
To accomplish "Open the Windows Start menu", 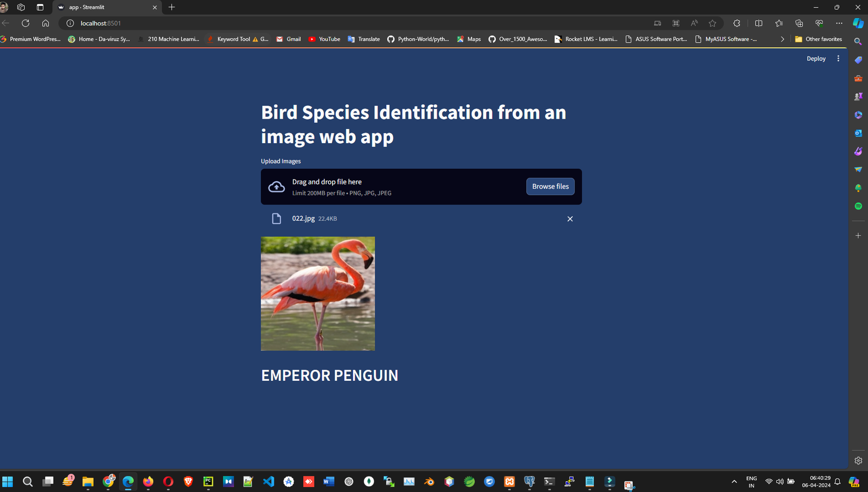I will coord(8,481).
